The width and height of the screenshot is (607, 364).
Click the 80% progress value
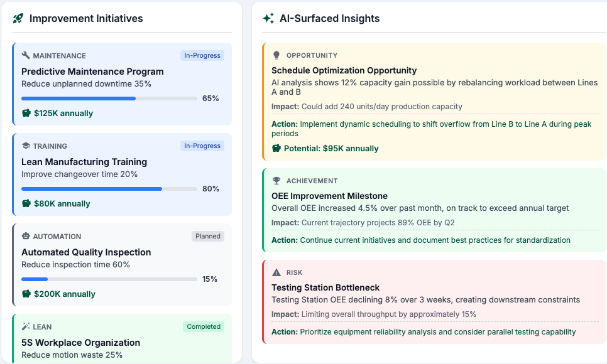tap(211, 189)
